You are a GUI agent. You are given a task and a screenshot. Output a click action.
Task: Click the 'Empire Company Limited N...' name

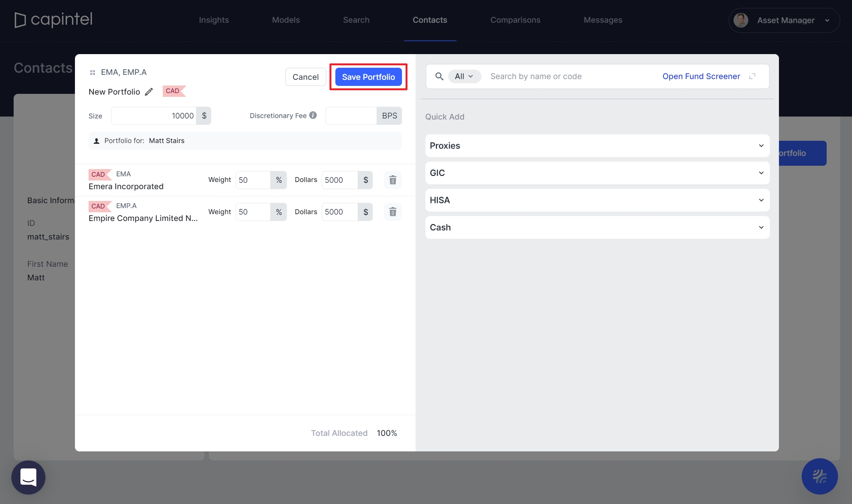143,218
